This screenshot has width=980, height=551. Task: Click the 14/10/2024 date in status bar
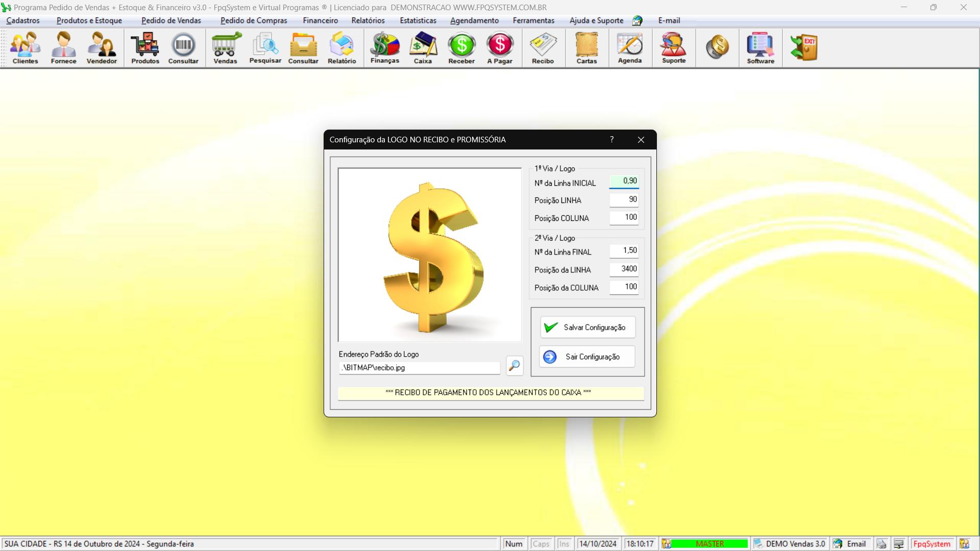tap(598, 544)
